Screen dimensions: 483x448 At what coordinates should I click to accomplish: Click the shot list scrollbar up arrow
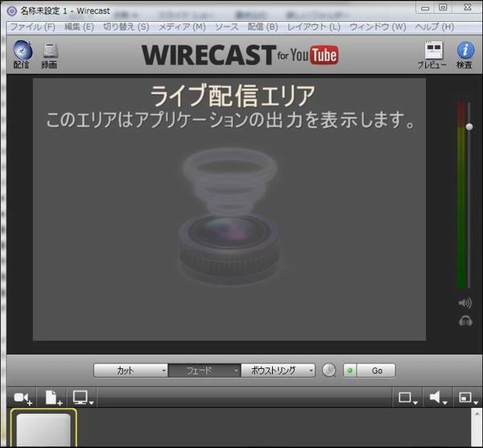477,414
